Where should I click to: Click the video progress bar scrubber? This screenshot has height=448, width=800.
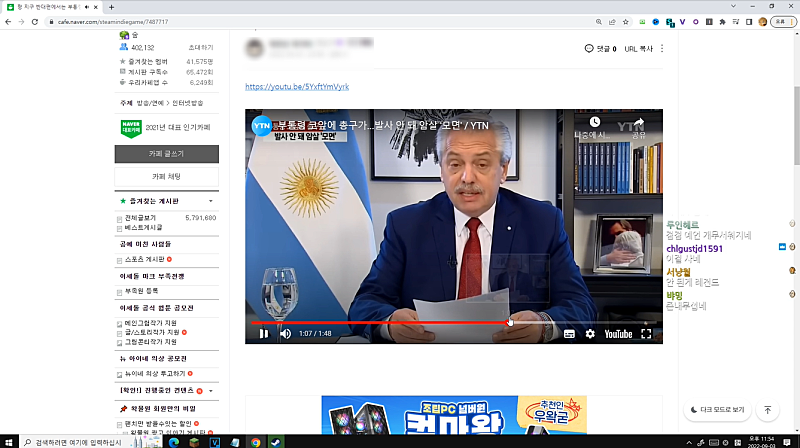(510, 322)
